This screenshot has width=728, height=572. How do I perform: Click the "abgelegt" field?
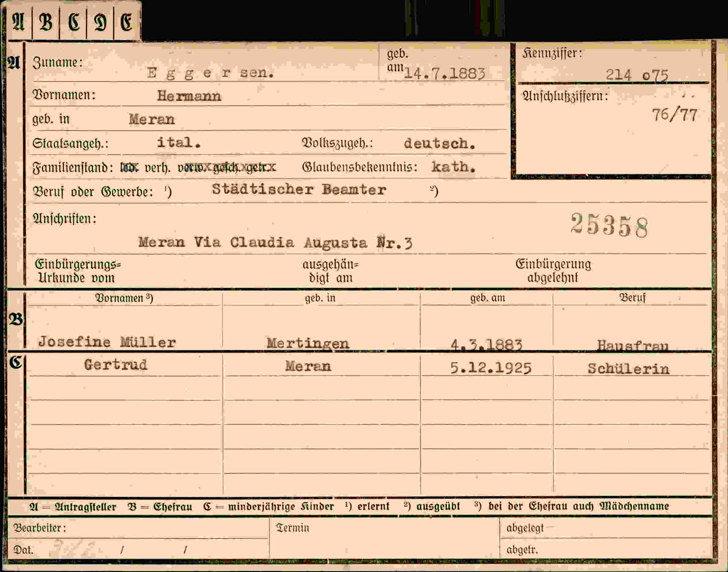coord(607,528)
